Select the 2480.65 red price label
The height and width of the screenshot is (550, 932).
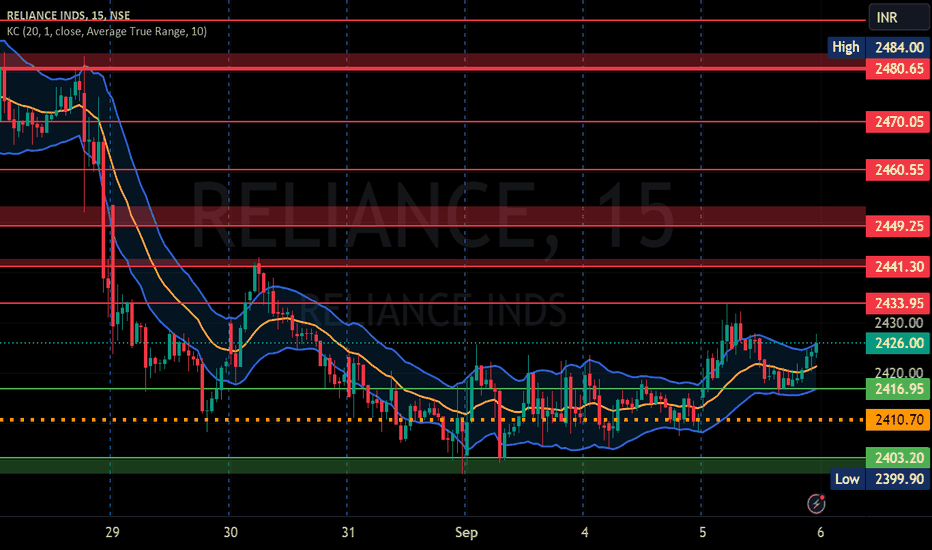click(899, 69)
